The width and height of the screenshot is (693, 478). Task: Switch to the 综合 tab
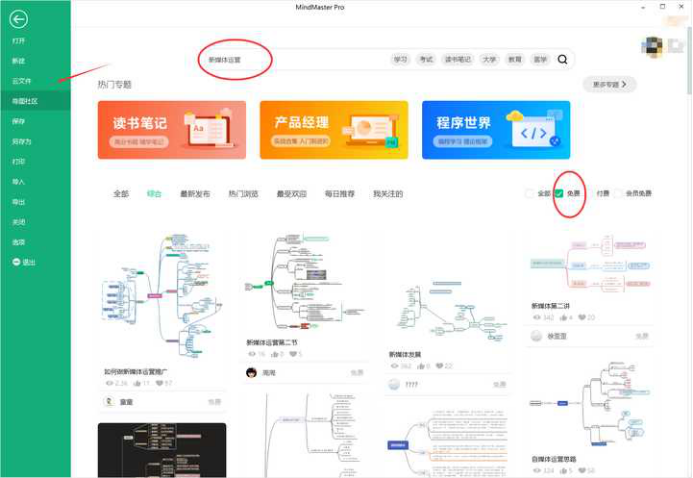coord(154,193)
